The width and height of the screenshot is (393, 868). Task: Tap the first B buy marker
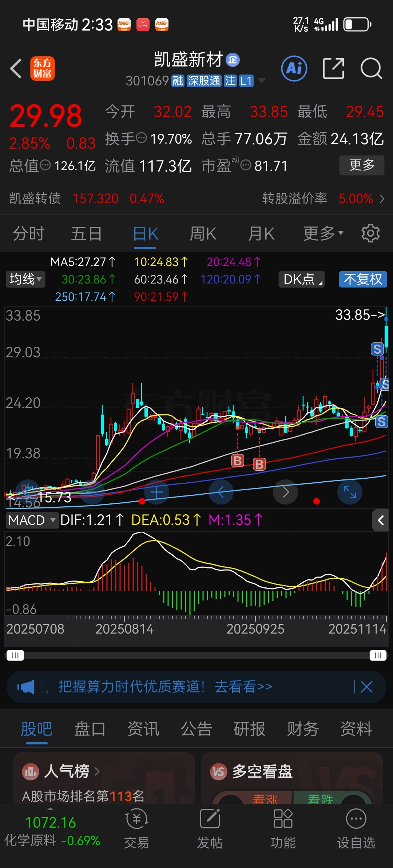[238, 461]
